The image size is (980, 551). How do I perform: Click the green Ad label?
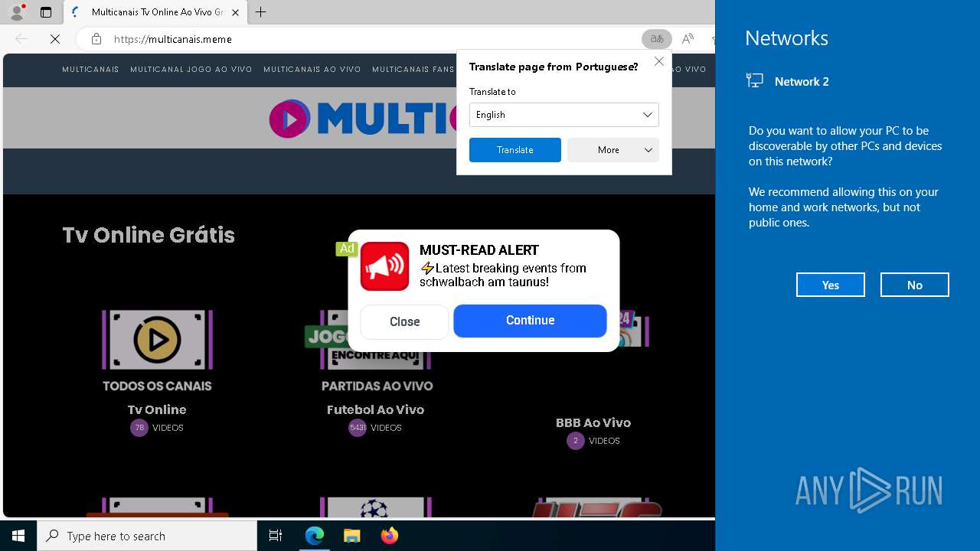point(347,249)
